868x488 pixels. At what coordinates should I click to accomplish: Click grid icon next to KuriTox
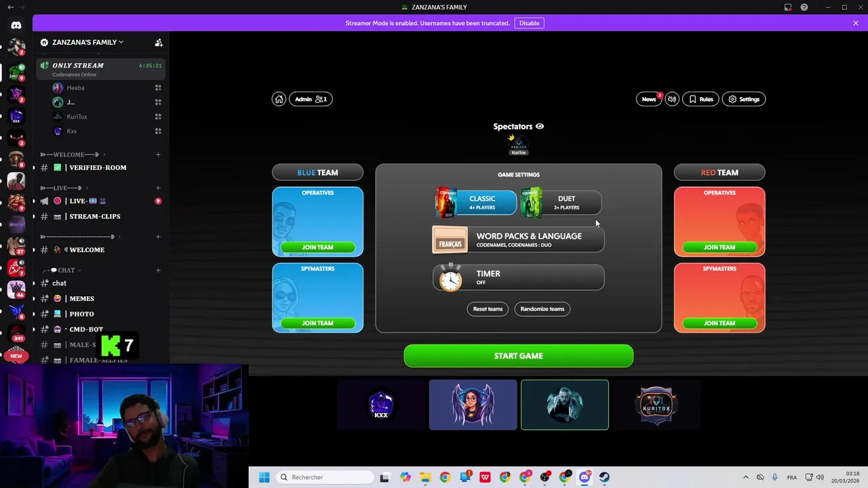[158, 117]
